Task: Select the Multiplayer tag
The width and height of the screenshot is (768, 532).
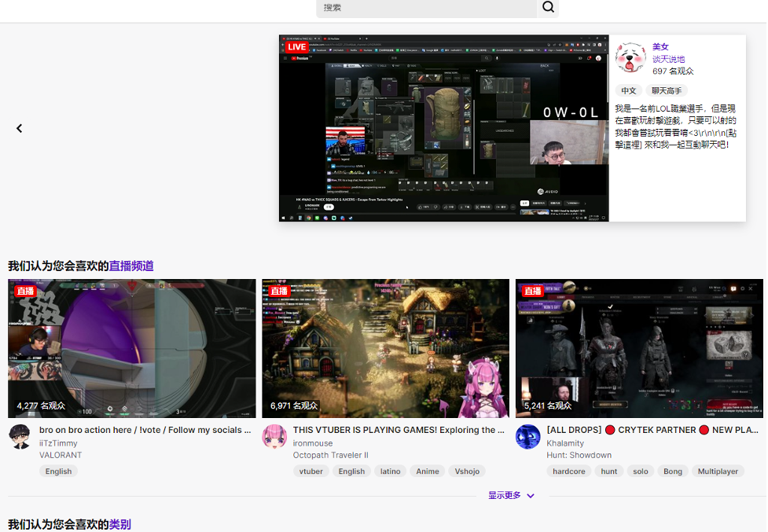Action: 718,471
